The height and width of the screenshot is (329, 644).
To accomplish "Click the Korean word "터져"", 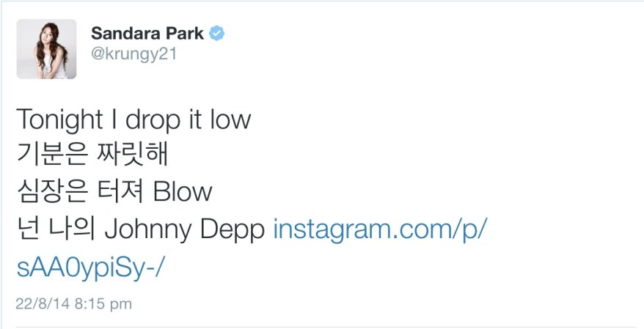I will [x=122, y=192].
